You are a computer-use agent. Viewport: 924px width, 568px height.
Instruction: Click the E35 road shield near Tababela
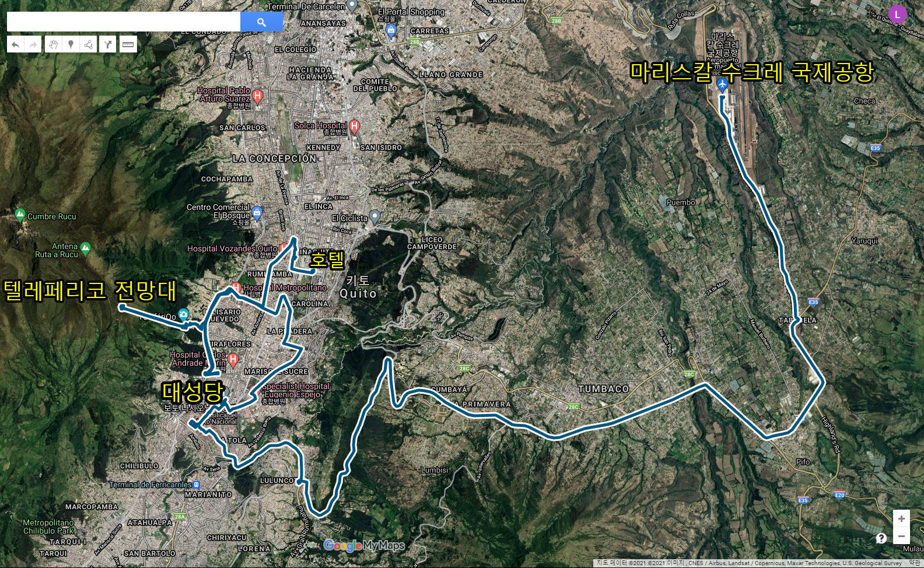(x=813, y=301)
